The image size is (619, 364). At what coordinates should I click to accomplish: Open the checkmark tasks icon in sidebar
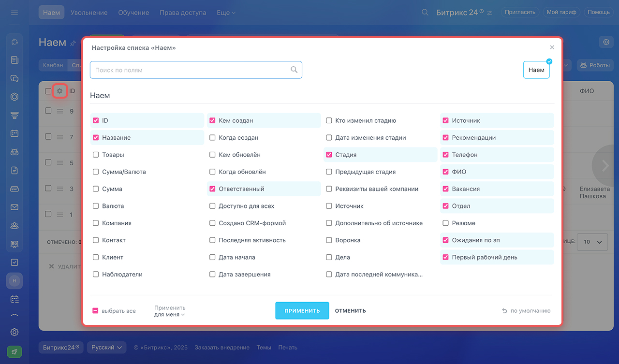[x=15, y=262]
